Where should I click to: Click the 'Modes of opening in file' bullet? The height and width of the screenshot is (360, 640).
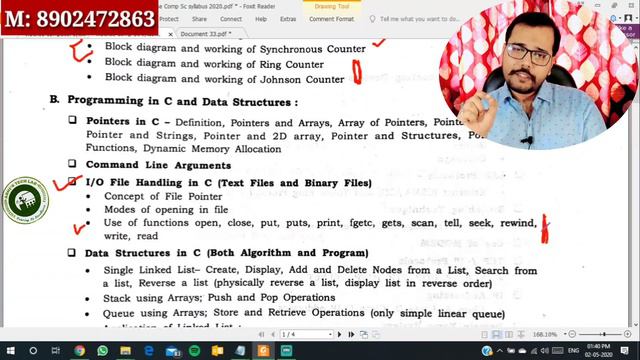click(166, 209)
